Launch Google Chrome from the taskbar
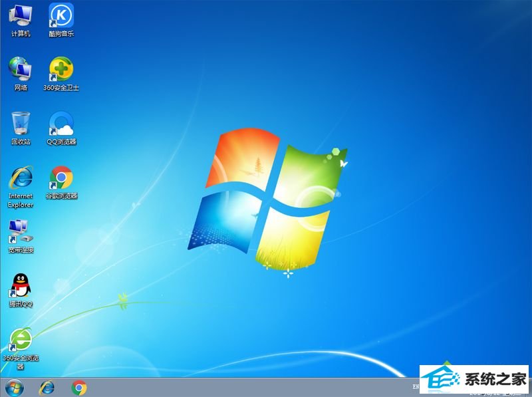 tap(79, 388)
